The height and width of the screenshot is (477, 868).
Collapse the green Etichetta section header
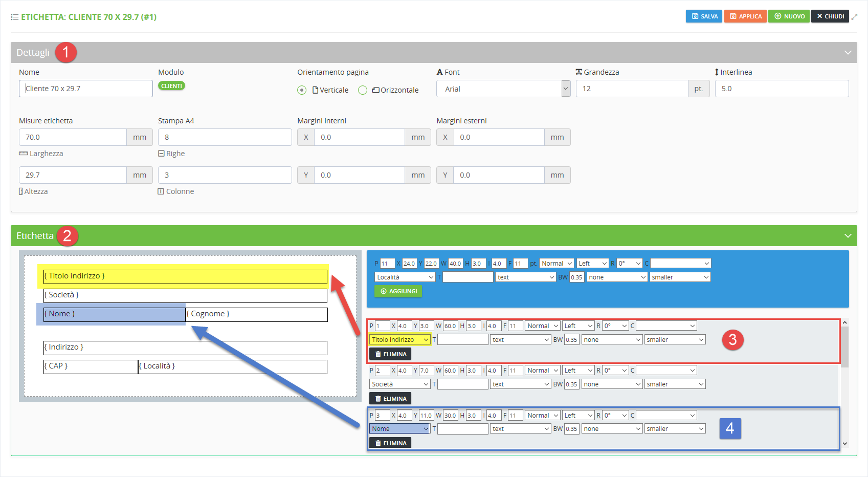[x=848, y=236]
